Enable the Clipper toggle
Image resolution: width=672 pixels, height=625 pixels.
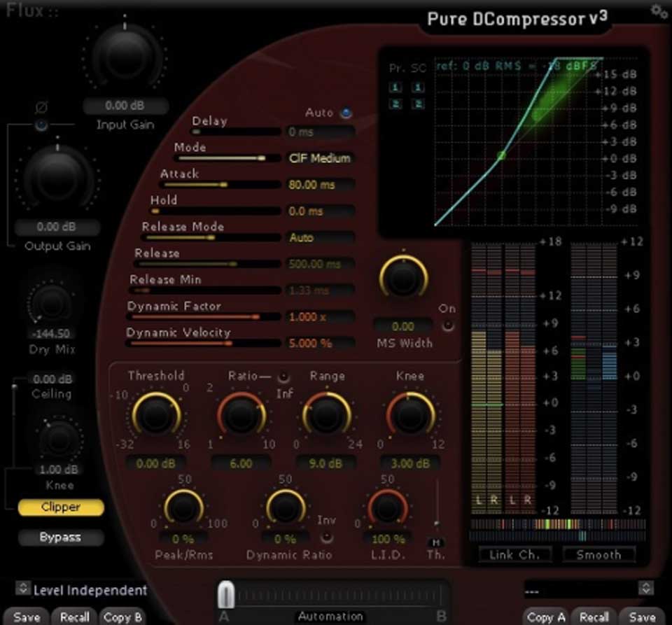pos(60,507)
